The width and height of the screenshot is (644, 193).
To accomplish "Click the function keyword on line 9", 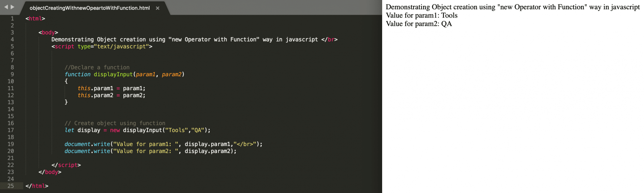I will coord(77,74).
